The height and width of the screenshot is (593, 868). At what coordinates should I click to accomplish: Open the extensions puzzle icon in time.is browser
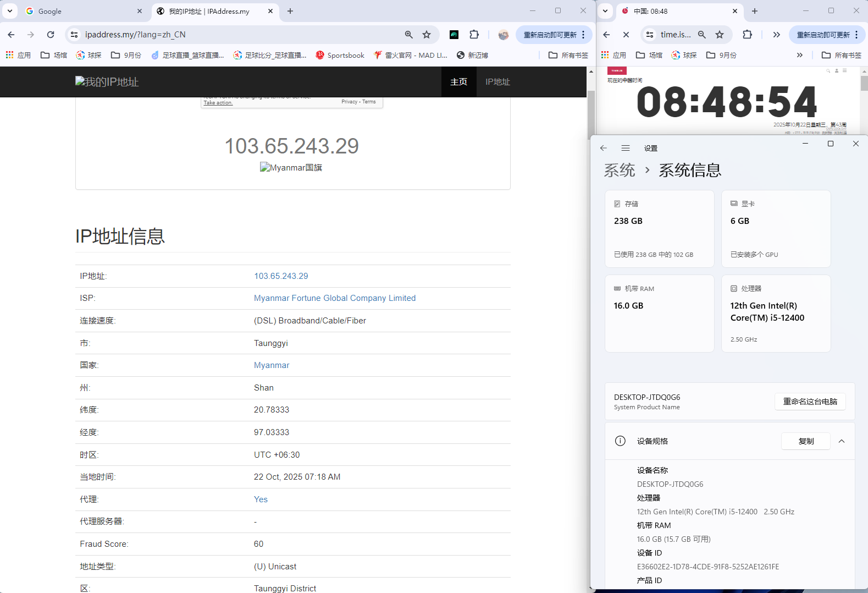tap(747, 34)
